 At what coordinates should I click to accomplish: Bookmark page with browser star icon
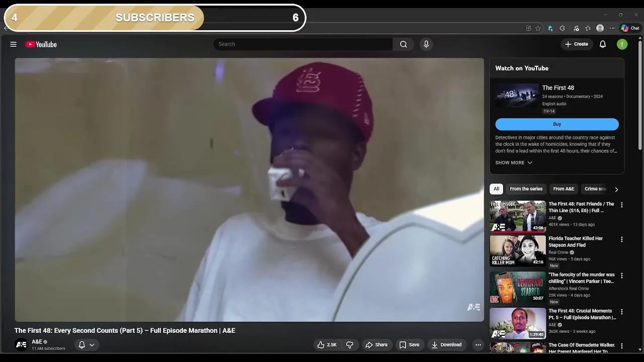click(x=538, y=28)
